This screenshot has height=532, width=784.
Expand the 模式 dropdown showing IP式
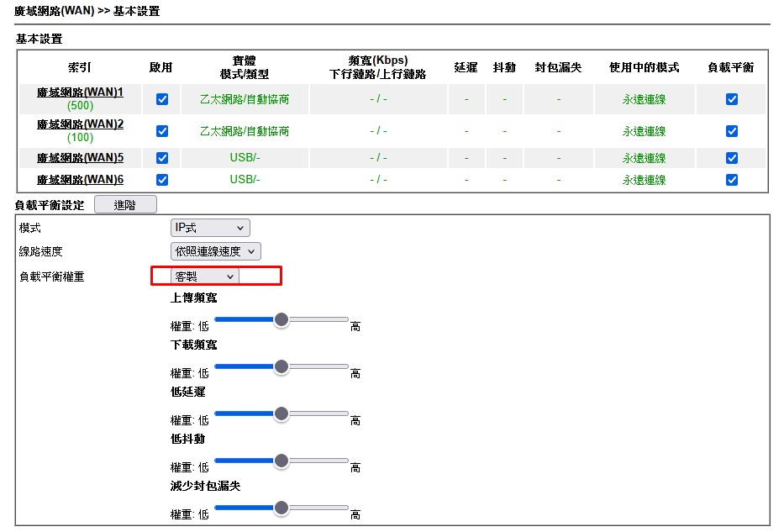click(x=209, y=229)
